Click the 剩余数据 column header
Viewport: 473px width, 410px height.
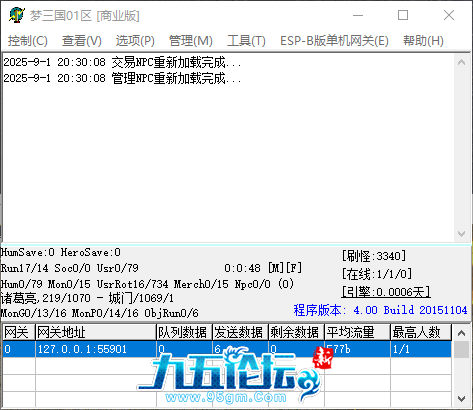[x=296, y=332]
